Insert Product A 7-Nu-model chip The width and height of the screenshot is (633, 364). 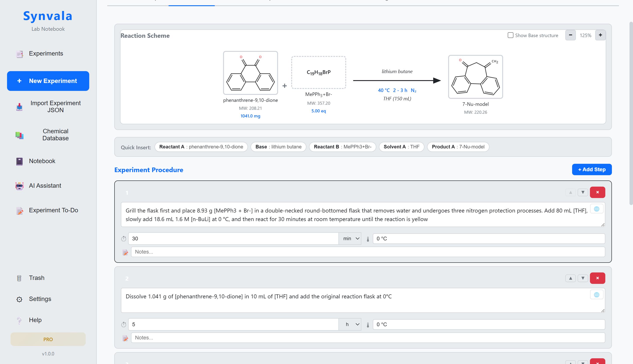click(x=458, y=147)
